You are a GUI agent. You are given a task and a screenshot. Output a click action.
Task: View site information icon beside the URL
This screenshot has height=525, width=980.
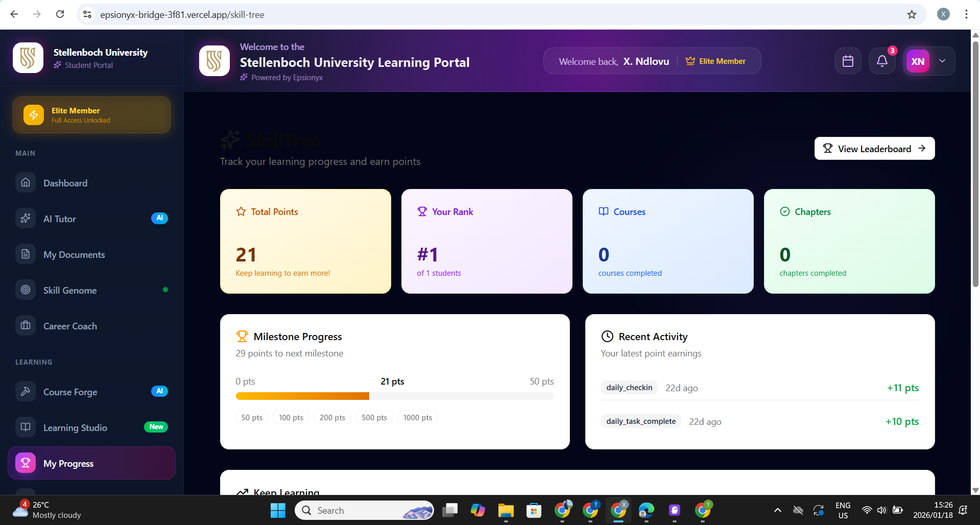pos(88,15)
